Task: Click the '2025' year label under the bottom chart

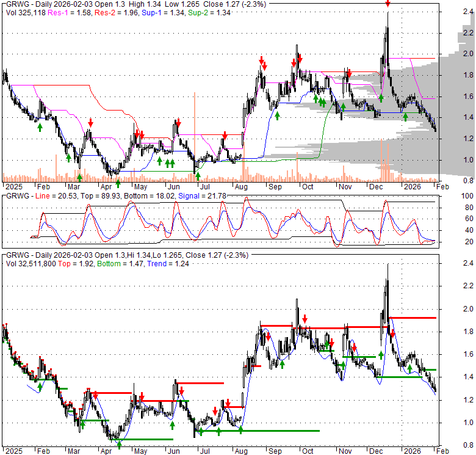Action: point(14,451)
